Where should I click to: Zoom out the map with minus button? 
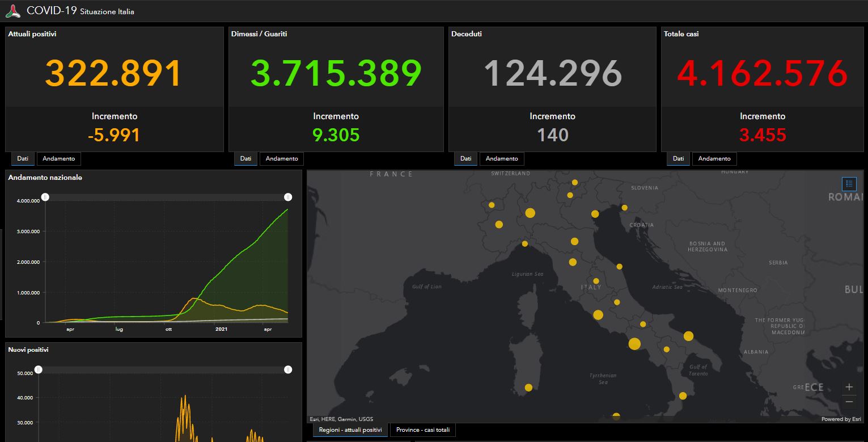pos(849,402)
